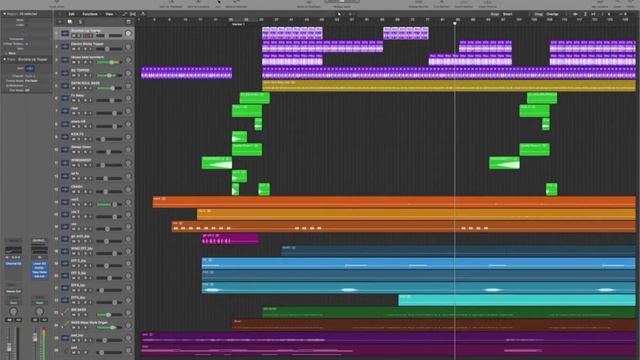Screen dimensions: 640x360
Task: Record-enable track 10 Sweep Down
Action: tap(85, 152)
